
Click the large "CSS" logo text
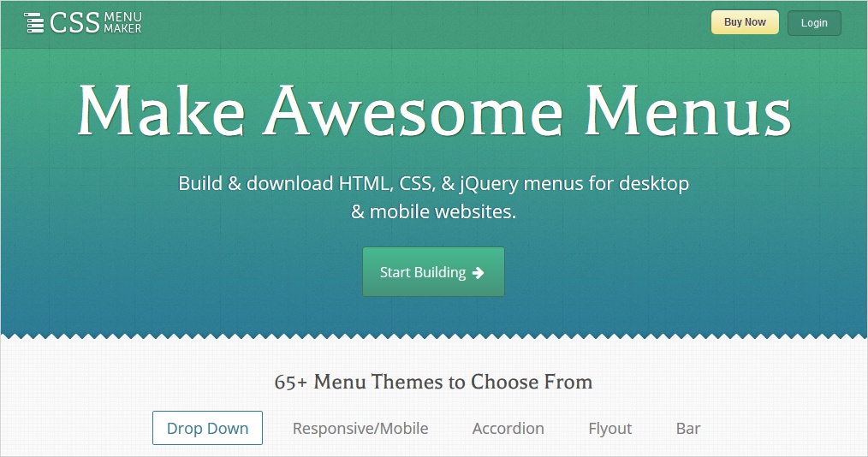(x=74, y=23)
